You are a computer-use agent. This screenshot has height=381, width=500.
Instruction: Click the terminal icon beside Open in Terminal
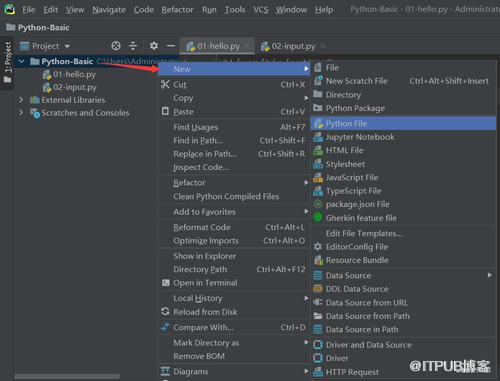165,283
